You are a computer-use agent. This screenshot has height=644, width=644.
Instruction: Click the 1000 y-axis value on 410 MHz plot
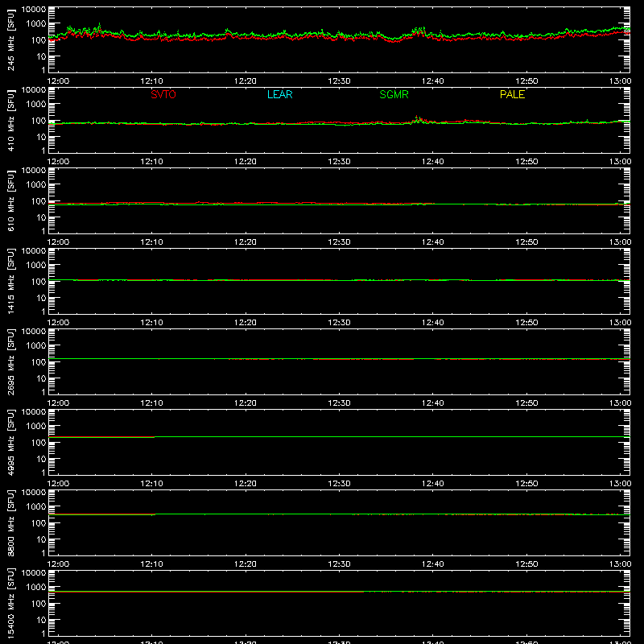click(x=36, y=105)
